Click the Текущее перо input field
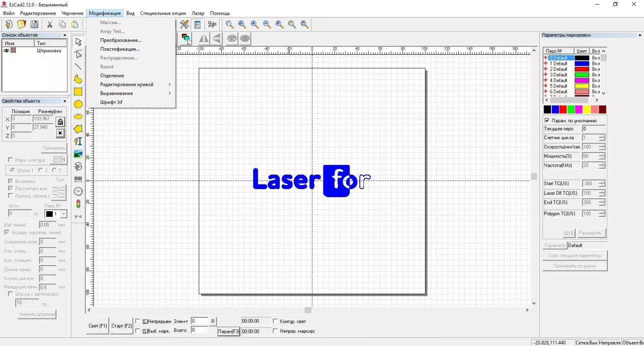 593,129
